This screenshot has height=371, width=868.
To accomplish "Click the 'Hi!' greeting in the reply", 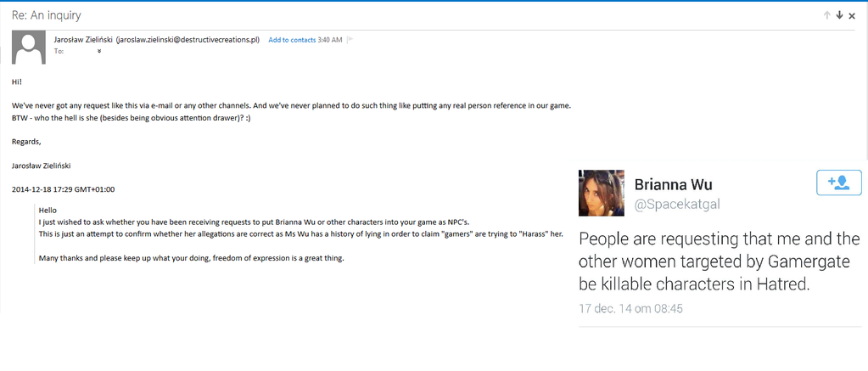I will 16,82.
